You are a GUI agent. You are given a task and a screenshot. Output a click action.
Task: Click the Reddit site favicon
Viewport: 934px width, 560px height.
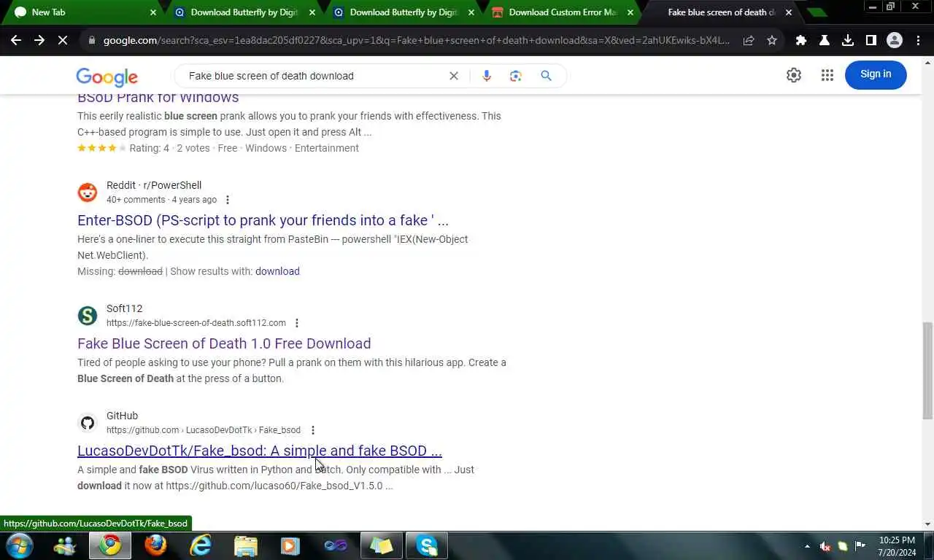[x=88, y=192]
